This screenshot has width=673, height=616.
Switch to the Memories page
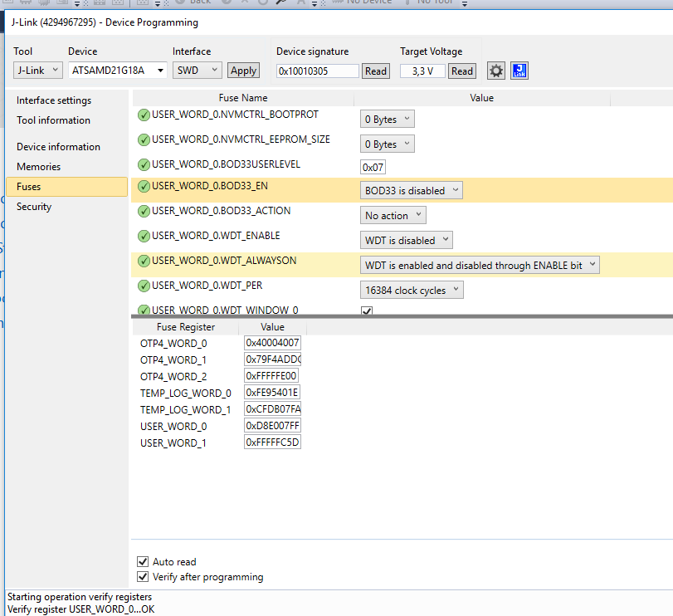click(x=39, y=167)
